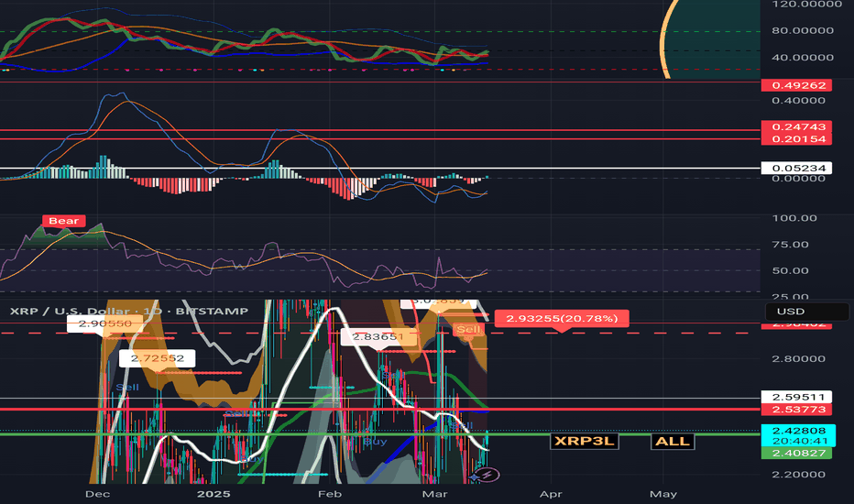This screenshot has width=854, height=504.
Task: Click the 80.00000 scale value
Action: pyautogui.click(x=803, y=30)
